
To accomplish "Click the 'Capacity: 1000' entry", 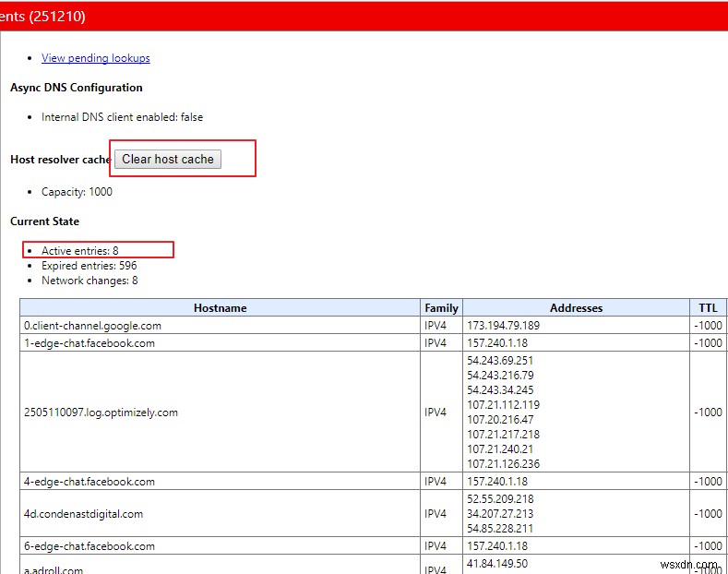I will [x=77, y=192].
